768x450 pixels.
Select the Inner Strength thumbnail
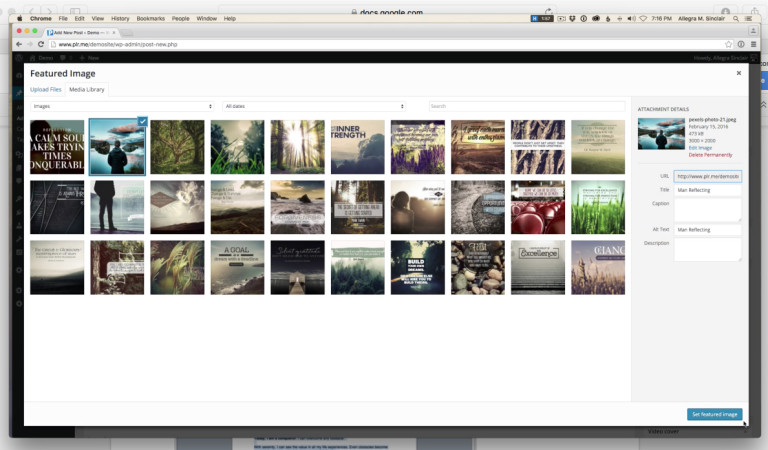tap(358, 147)
